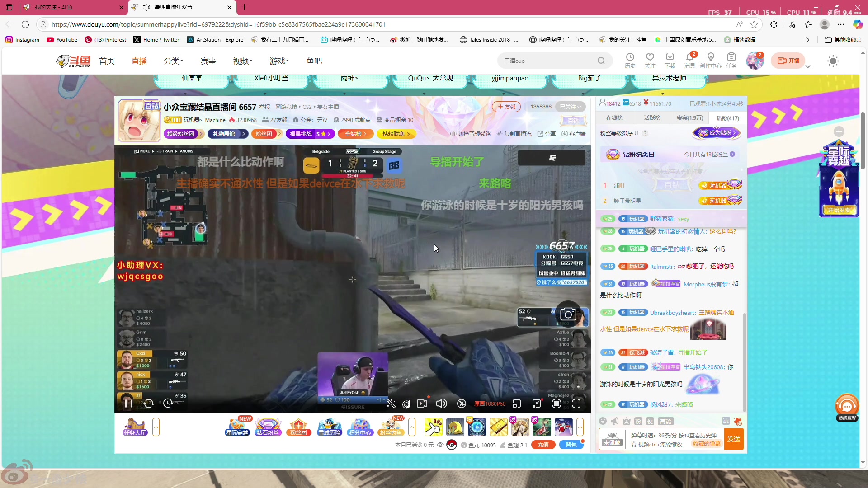868x488 pixels.
Task: Open the 历史 history icon
Action: [630, 61]
